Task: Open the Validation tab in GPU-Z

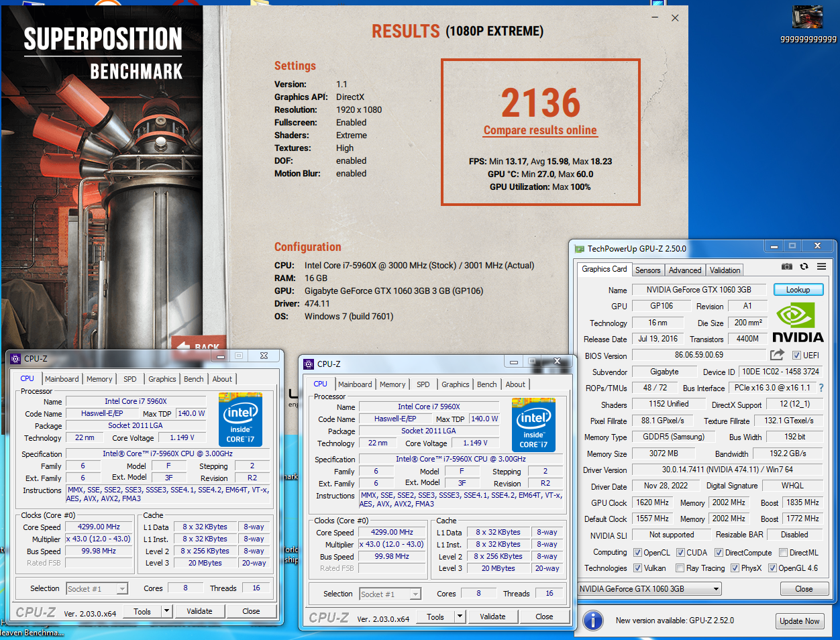Action: coord(725,270)
